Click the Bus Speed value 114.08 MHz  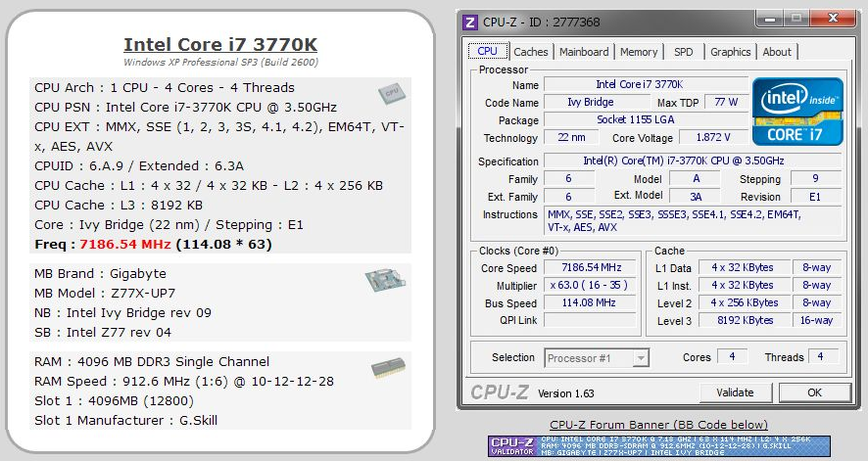[x=591, y=302]
